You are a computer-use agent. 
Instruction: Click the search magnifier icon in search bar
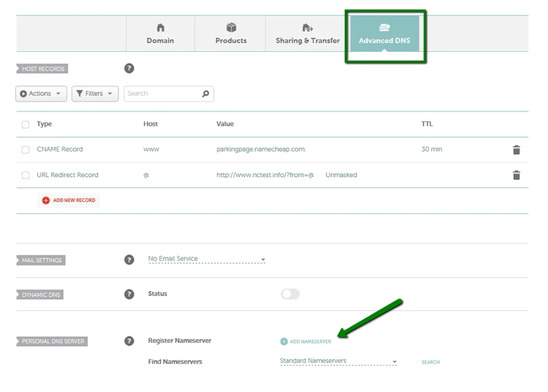[x=206, y=93]
